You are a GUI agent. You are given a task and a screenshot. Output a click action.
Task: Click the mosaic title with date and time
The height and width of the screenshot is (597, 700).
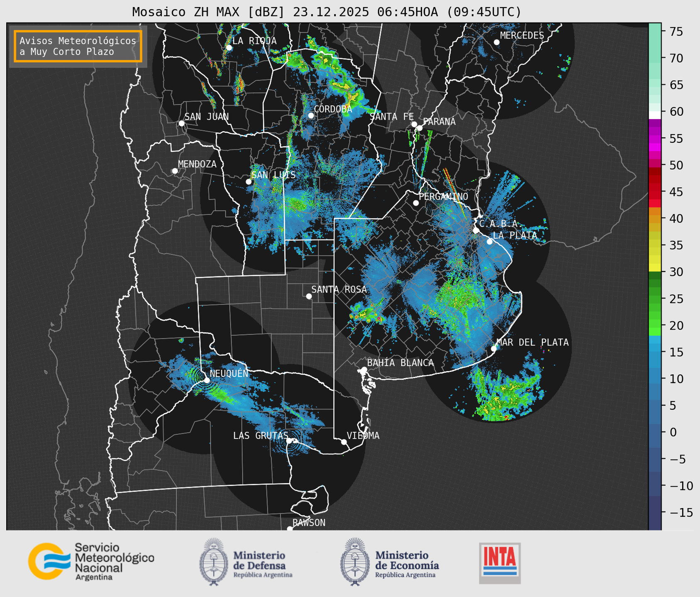[x=327, y=12]
